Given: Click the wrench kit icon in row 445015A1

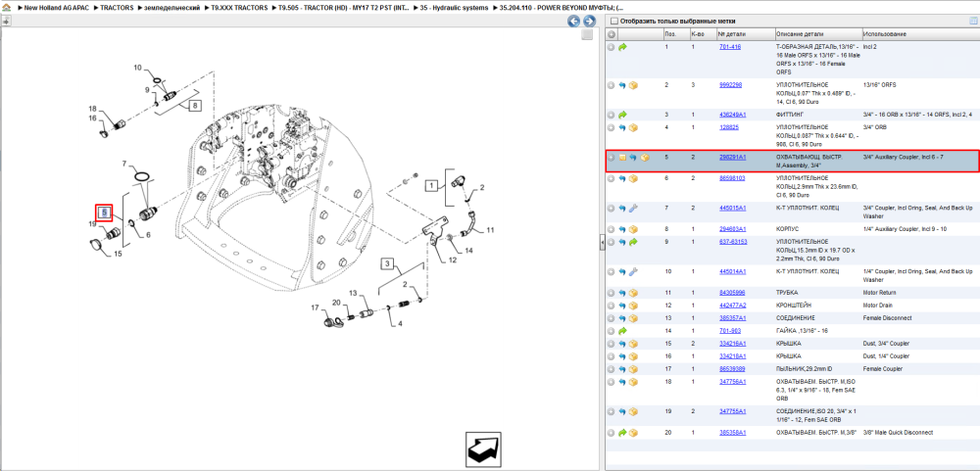Looking at the screenshot, I should pos(633,208).
